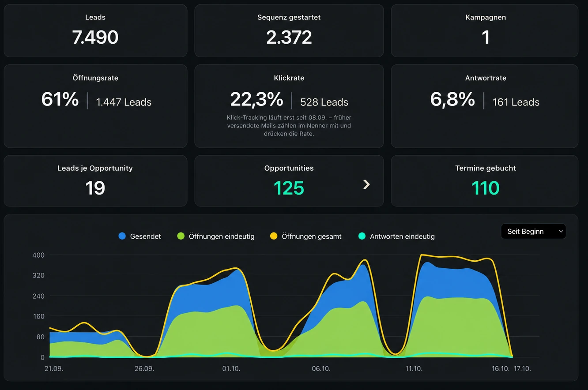The width and height of the screenshot is (588, 390).
Task: Toggle the Gesendet series in the chart legend
Action: click(x=139, y=236)
